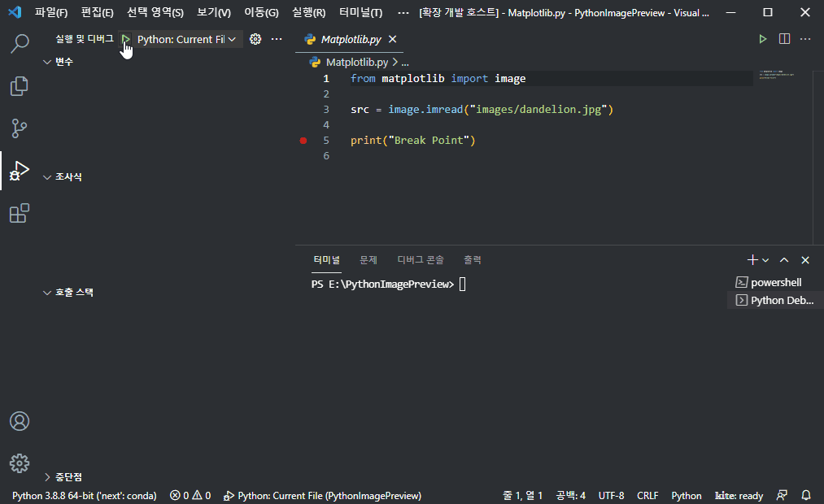Open debug view more actions ellipsis
The width and height of the screenshot is (824, 504).
(277, 39)
